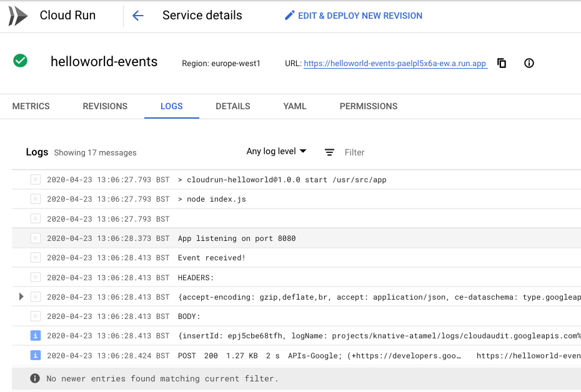Screen dimensions: 581x392
Task: Click the Cloud Run logo icon
Action: point(17,16)
